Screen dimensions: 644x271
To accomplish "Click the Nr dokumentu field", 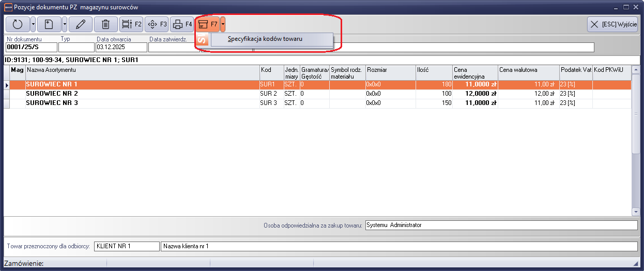I will pyautogui.click(x=31, y=48).
